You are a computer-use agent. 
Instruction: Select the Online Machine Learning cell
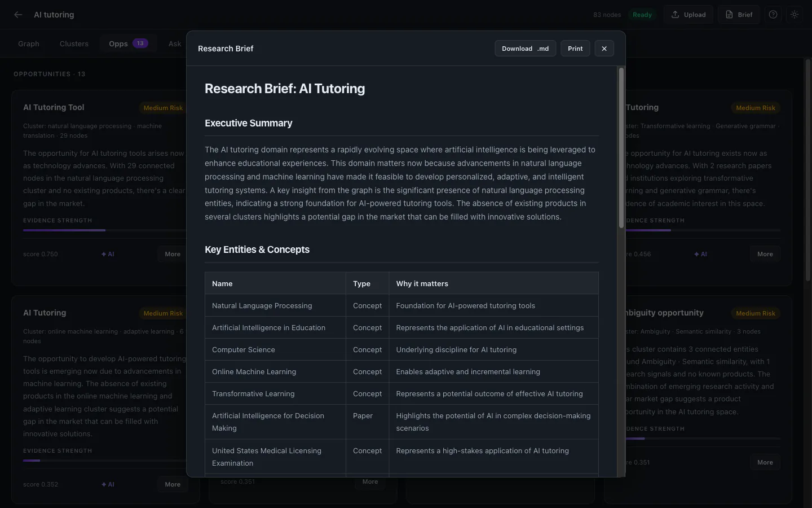coord(275,371)
